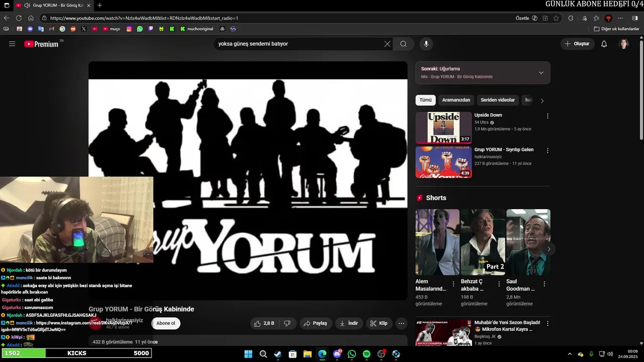644x362 pixels.
Task: Open the Sıyrılıp Gelen video thumbnail
Action: [444, 162]
